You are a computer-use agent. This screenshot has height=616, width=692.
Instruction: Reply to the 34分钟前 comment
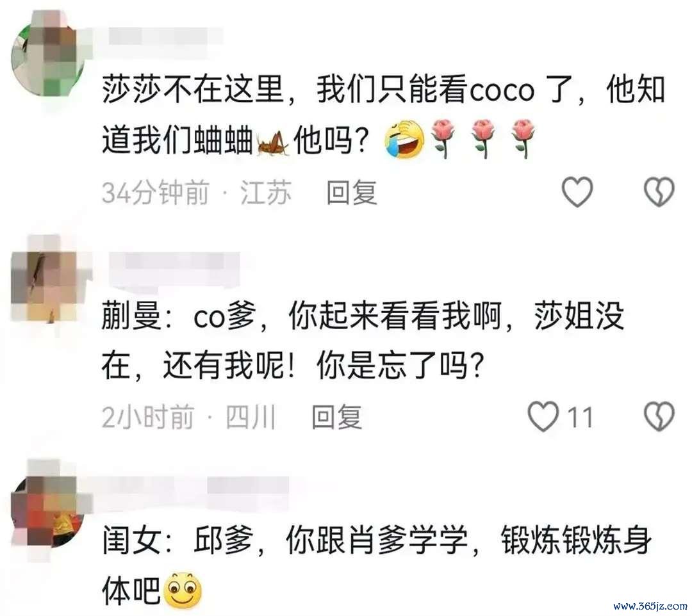[x=352, y=193]
